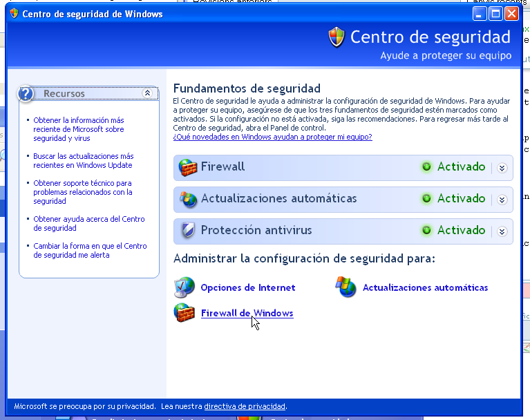Screen dimensions: 530x420
Task: Open the Opciones de Internet link
Action: point(247,287)
